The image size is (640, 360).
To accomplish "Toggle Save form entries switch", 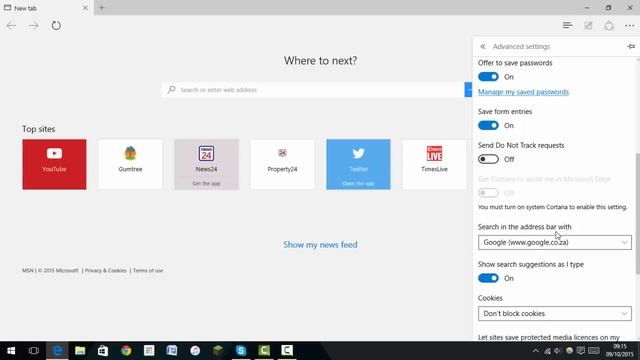I will point(488,125).
